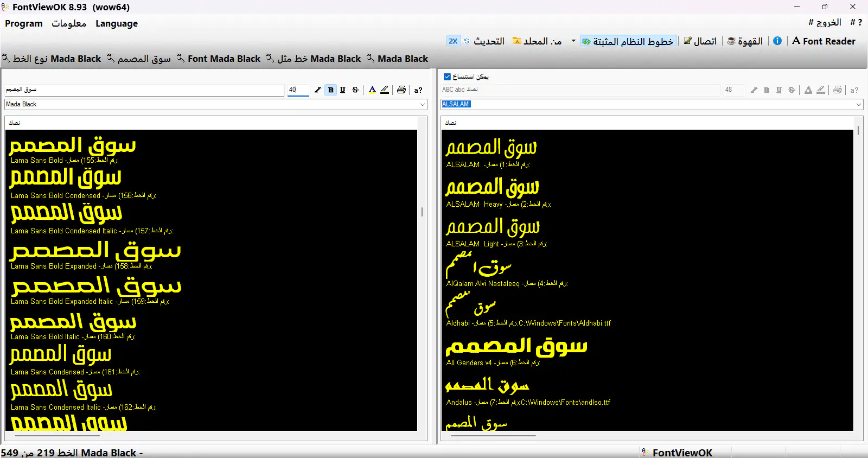Image resolution: width=868 pixels, height=458 pixels.
Task: Click the left pane sample text field
Action: click(145, 90)
